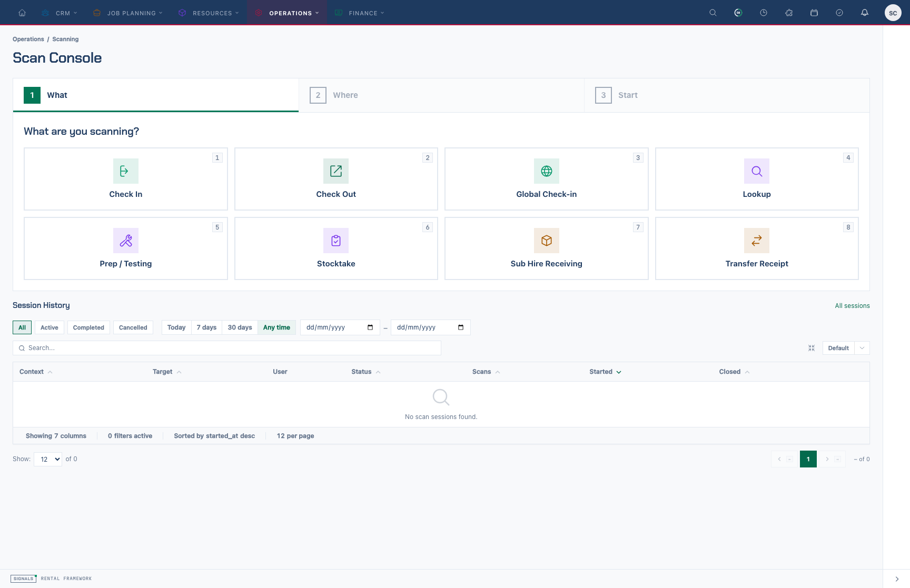Choose the Stocktake scan card
Viewport: 910px width, 588px height.
click(x=336, y=248)
